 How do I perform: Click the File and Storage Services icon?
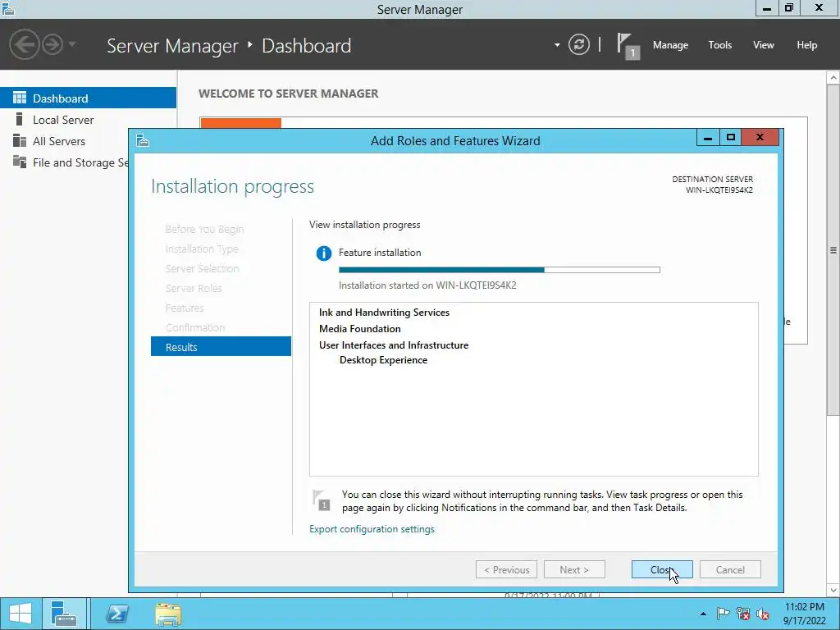tap(20, 162)
